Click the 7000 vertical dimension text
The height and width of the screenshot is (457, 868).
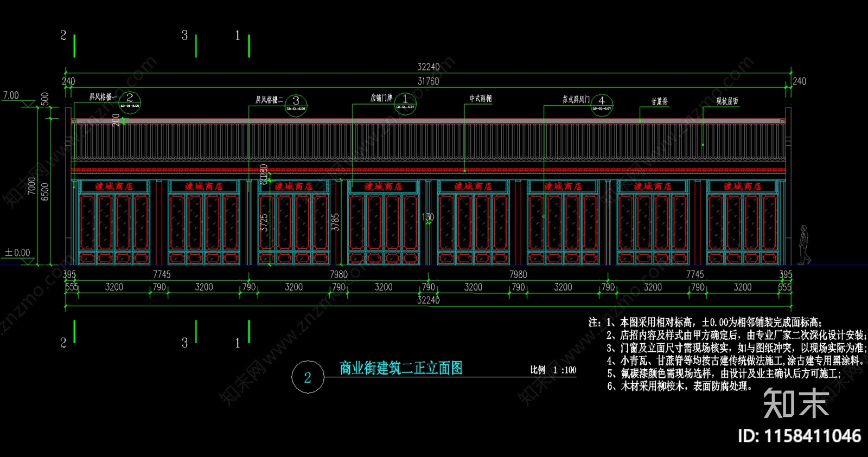click(x=31, y=185)
